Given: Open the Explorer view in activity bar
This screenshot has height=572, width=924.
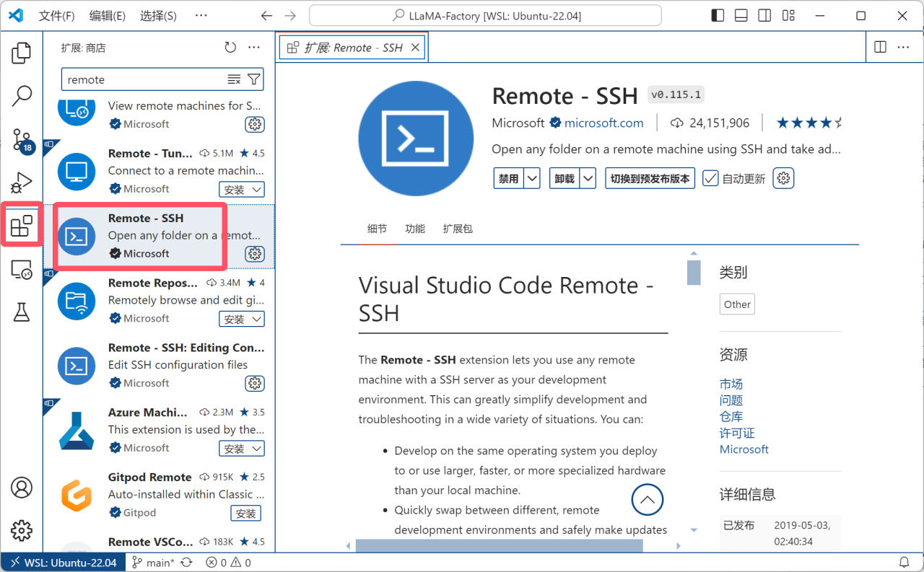Looking at the screenshot, I should [22, 52].
